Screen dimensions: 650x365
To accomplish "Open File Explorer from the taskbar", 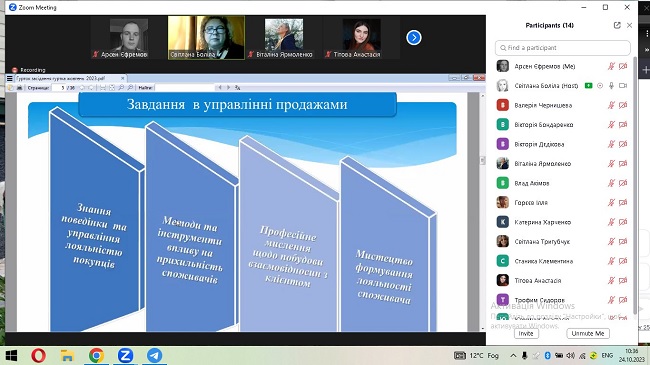I will pyautogui.click(x=67, y=355).
